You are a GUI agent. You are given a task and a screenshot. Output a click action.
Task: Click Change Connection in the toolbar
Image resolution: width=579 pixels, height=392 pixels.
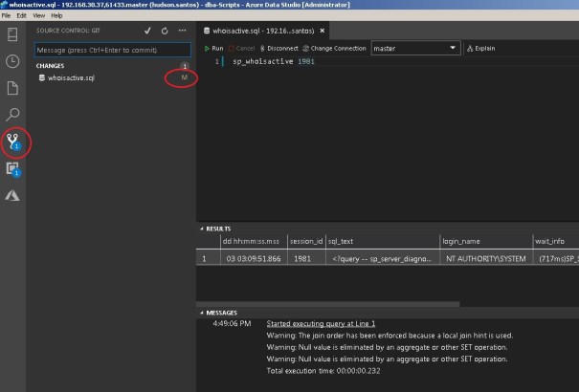(334, 48)
